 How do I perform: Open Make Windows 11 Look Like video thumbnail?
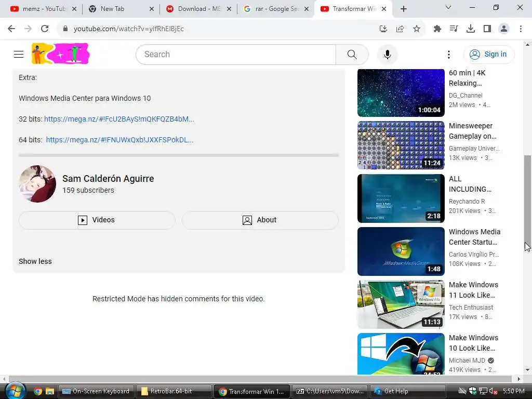(x=401, y=304)
